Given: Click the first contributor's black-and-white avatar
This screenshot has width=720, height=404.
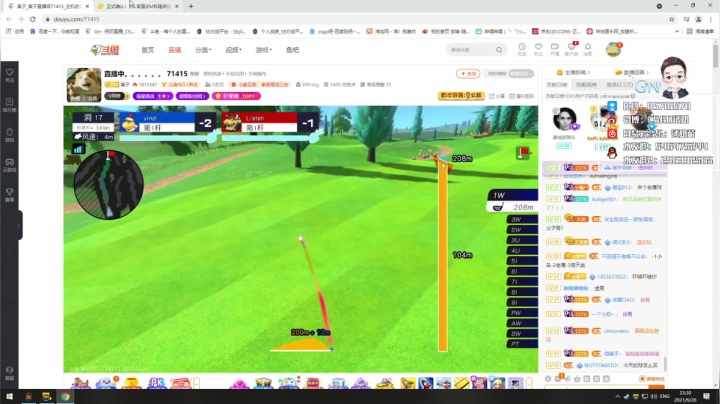Looking at the screenshot, I should click(564, 120).
